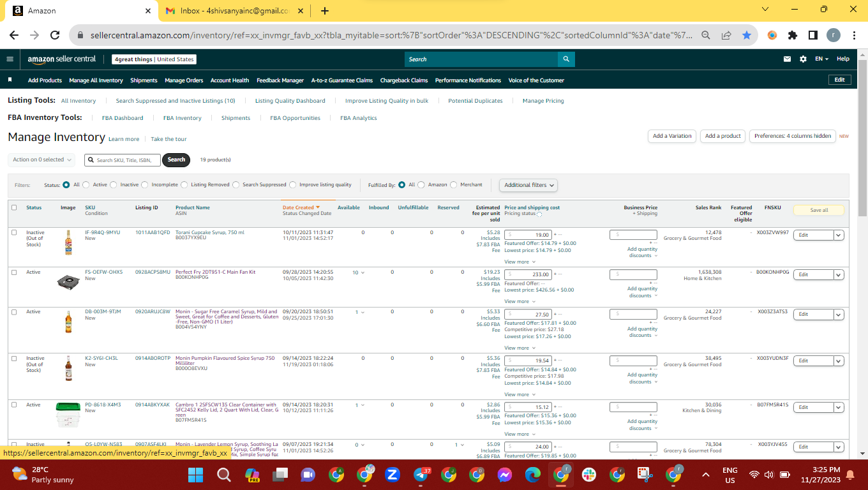This screenshot has width=868, height=490.
Task: Check the Perfect Fry Main Fan Kit row checkbox
Action: 14,272
